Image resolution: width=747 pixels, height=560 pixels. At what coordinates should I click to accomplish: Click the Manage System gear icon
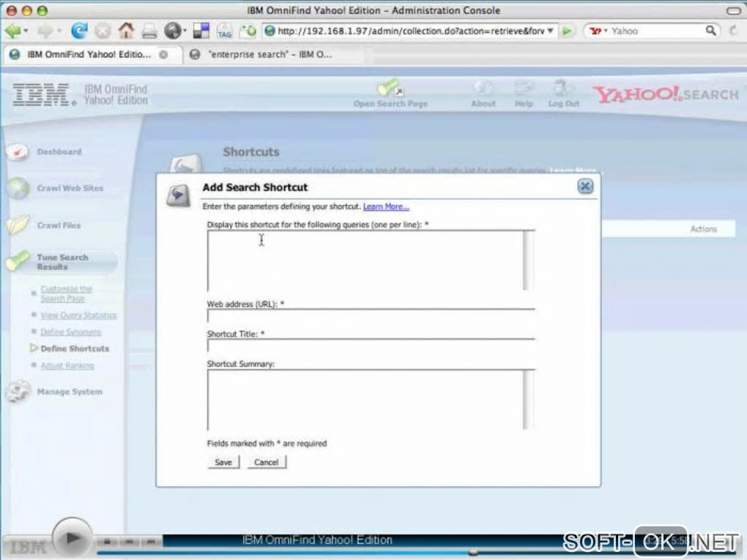pyautogui.click(x=18, y=392)
